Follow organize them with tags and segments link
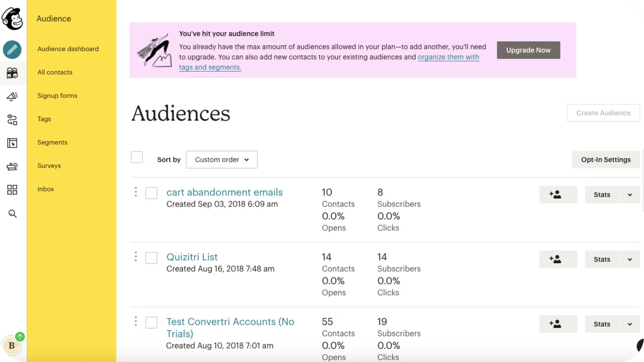644x362 pixels. [x=448, y=57]
